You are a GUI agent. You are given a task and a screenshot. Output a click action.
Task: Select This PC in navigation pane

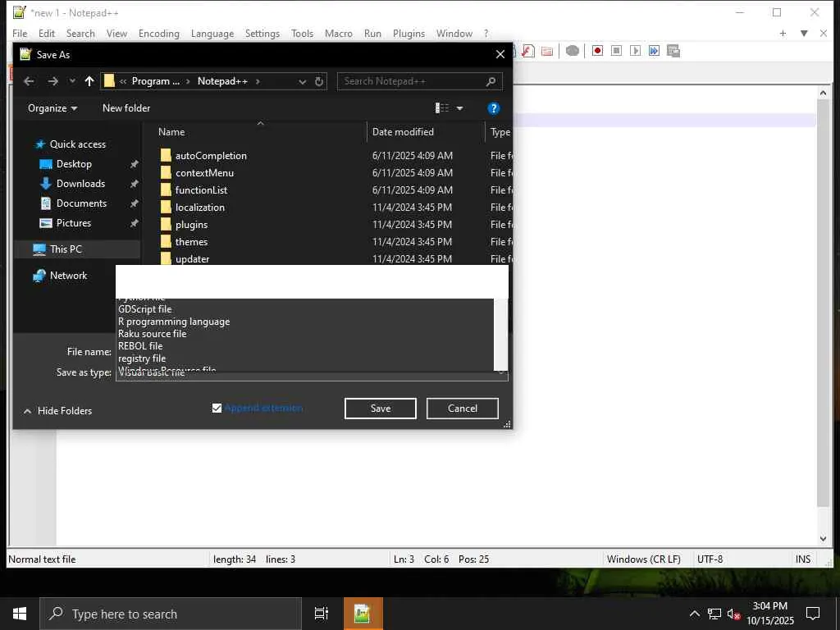(66, 249)
